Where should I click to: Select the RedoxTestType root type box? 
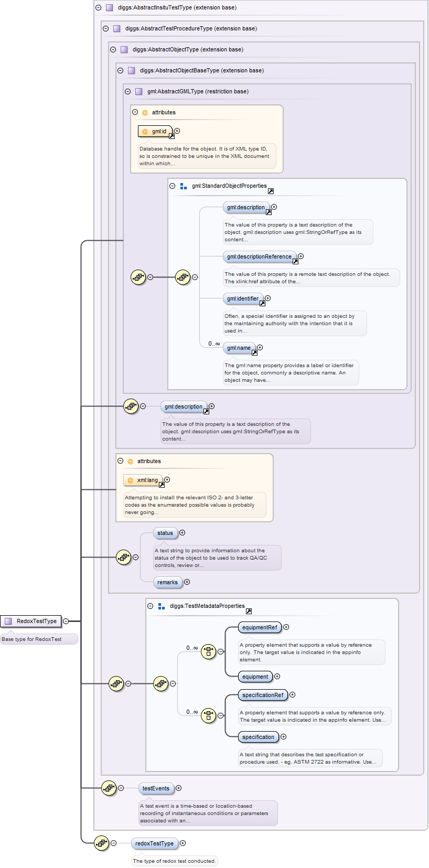(x=31, y=621)
